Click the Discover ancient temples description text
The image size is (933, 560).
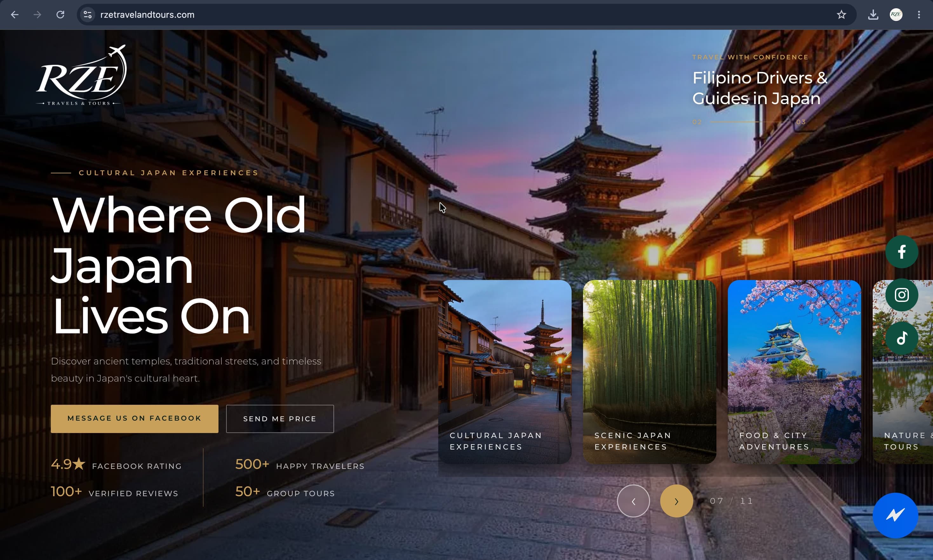pyautogui.click(x=186, y=370)
